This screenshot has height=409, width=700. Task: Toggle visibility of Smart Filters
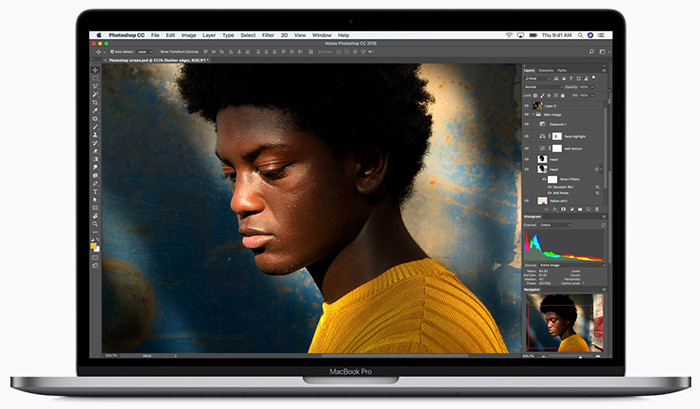tap(544, 179)
